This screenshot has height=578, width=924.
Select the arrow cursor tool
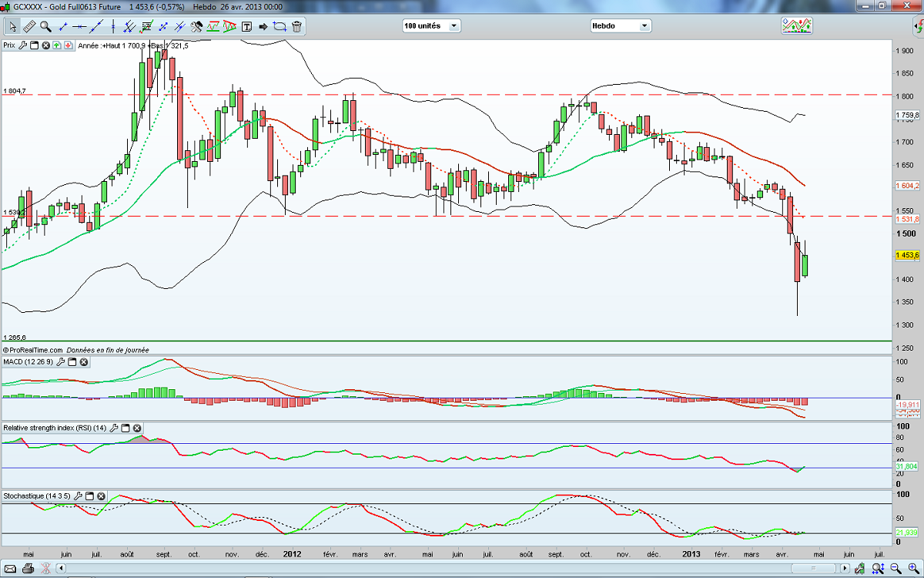tap(12, 26)
